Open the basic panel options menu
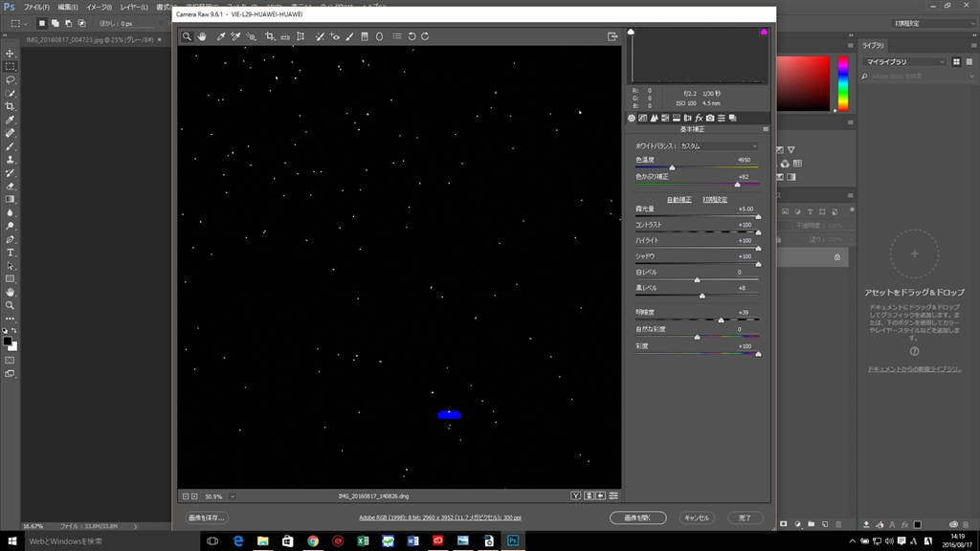980x551 pixels. tap(766, 129)
